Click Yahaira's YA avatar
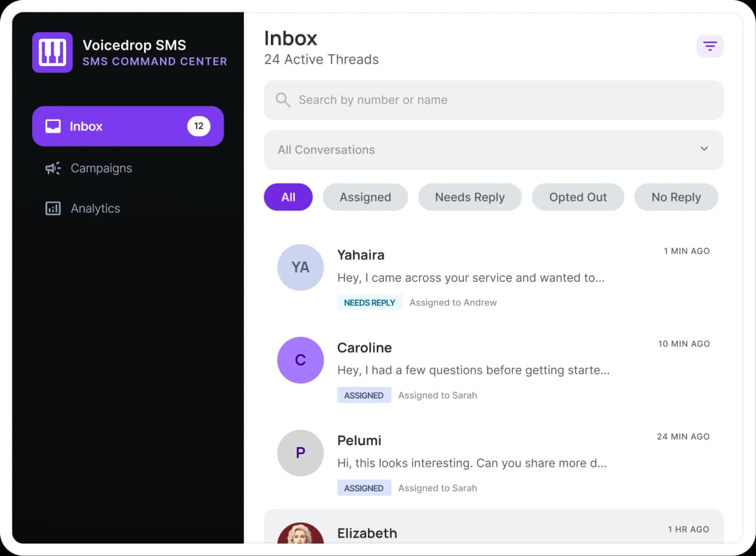Image resolution: width=756 pixels, height=556 pixels. pyautogui.click(x=301, y=268)
